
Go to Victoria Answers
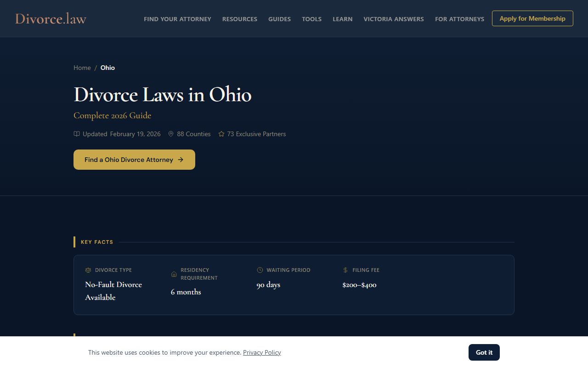pos(394,19)
